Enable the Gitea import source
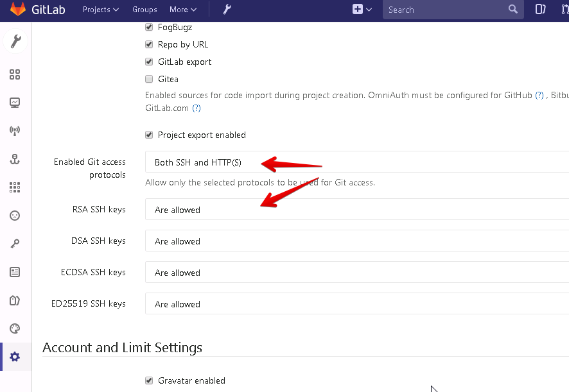 click(x=149, y=79)
